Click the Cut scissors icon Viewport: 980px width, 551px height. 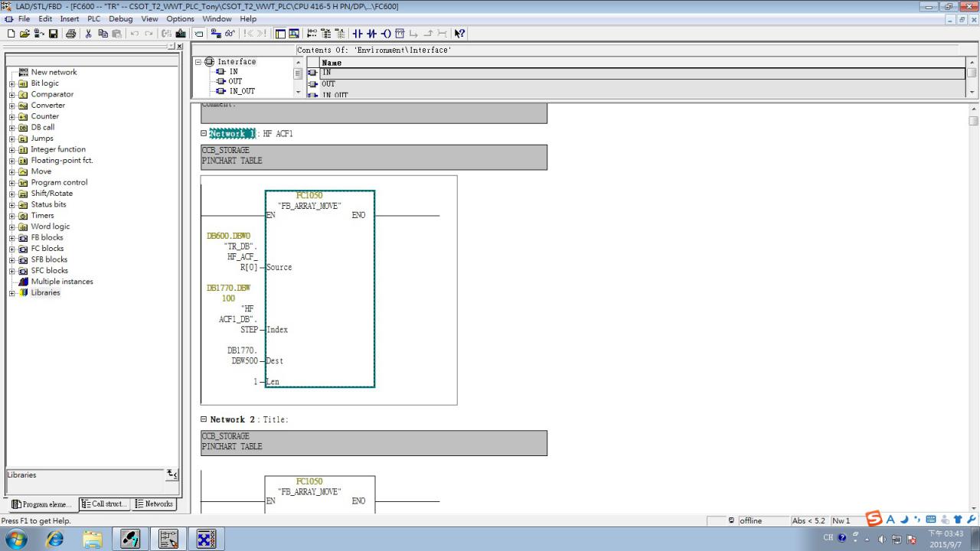pyautogui.click(x=89, y=34)
